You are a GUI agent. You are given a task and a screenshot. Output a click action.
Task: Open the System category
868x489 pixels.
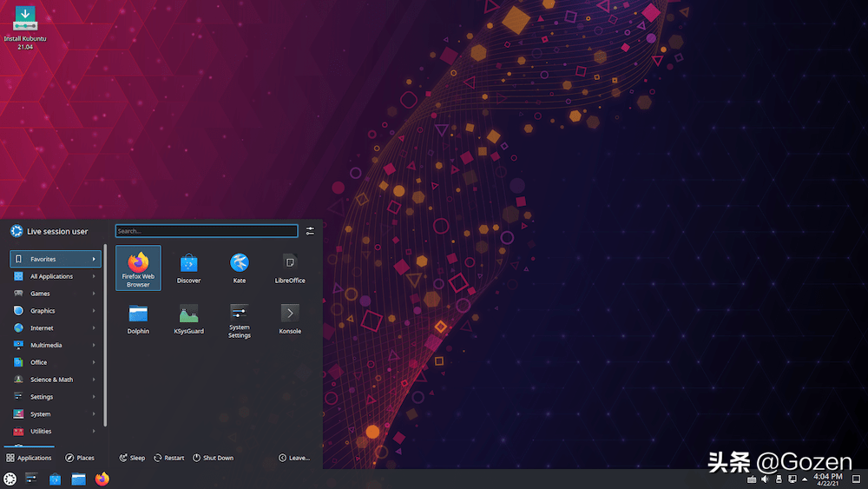point(56,413)
